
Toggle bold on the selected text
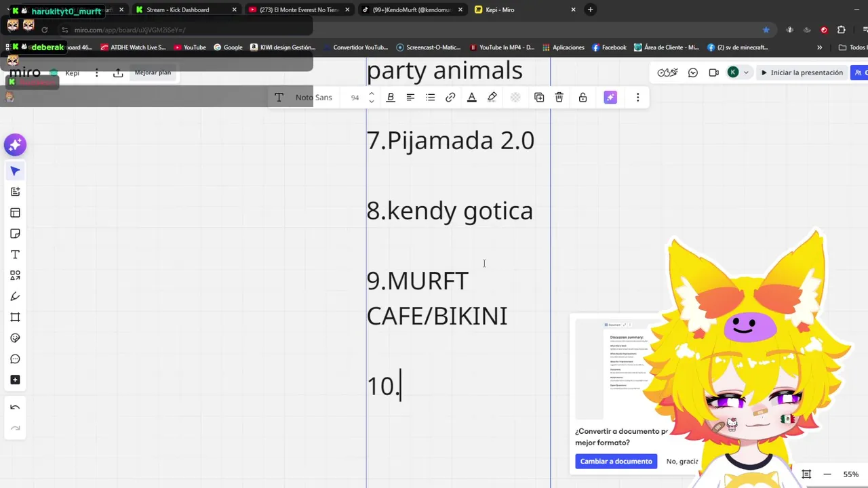[391, 98]
